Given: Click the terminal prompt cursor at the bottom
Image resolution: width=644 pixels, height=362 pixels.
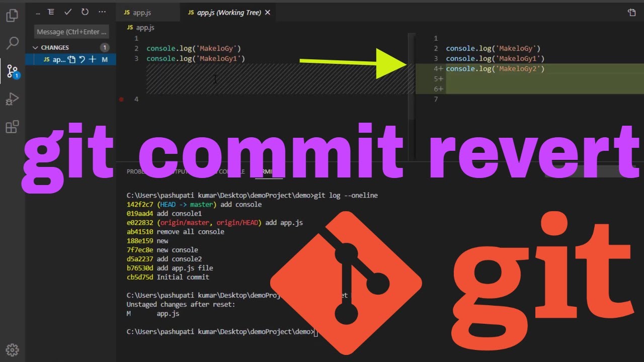Looking at the screenshot, I should (316, 332).
